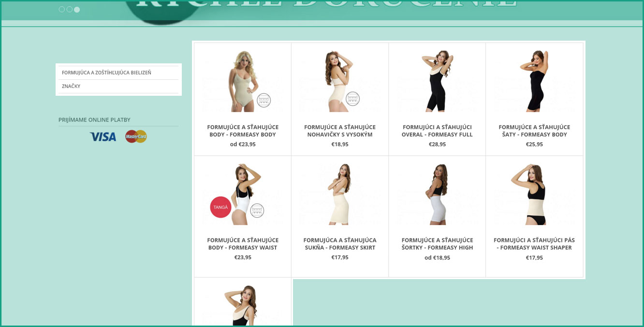644x327 pixels.
Task: Click the red TANGÁ badge
Action: pyautogui.click(x=220, y=207)
